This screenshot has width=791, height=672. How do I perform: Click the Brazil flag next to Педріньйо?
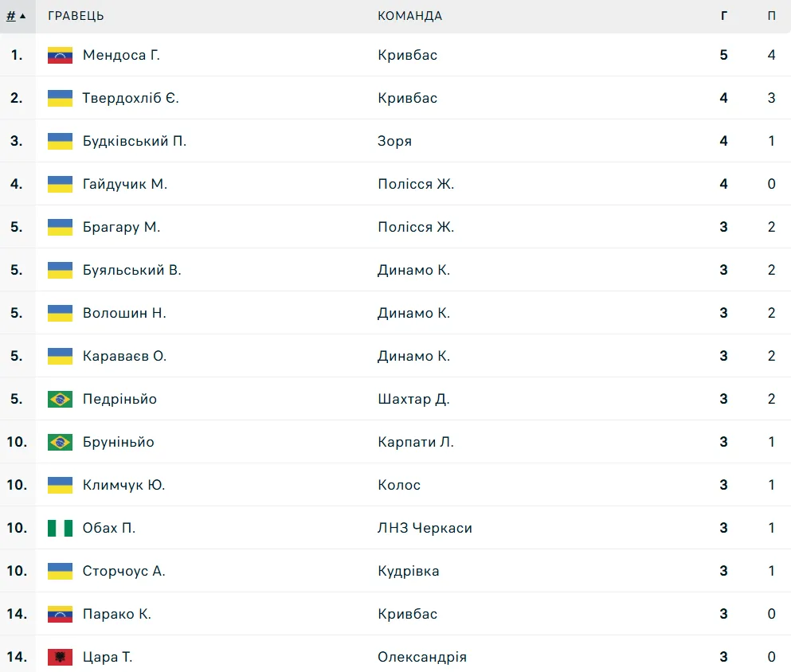click(60, 399)
